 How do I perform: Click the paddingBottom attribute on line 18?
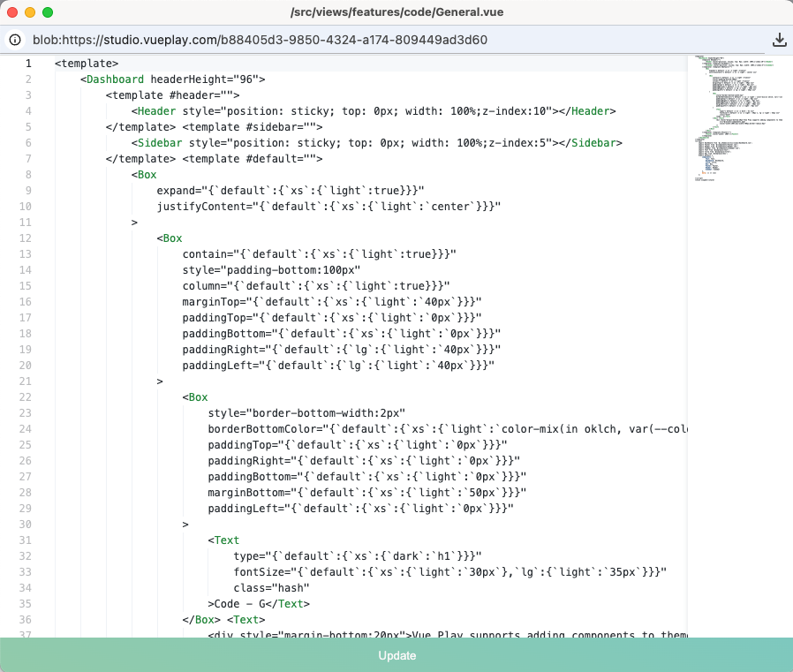(x=342, y=334)
